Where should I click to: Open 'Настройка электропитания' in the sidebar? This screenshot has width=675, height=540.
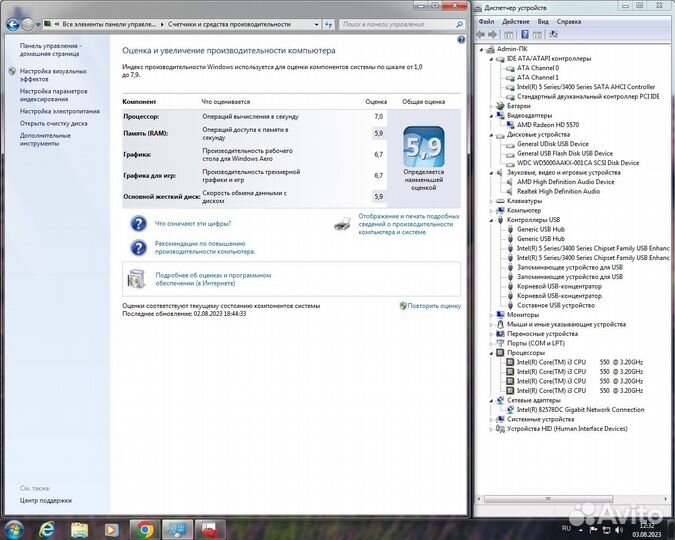pyautogui.click(x=59, y=111)
